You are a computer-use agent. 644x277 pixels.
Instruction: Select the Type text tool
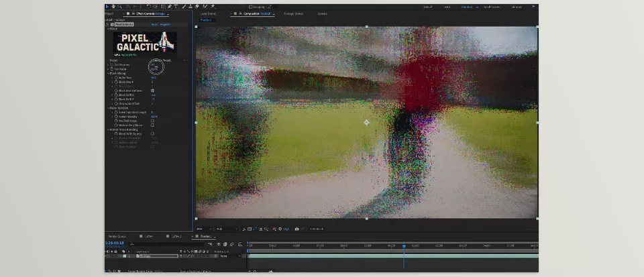click(x=176, y=7)
